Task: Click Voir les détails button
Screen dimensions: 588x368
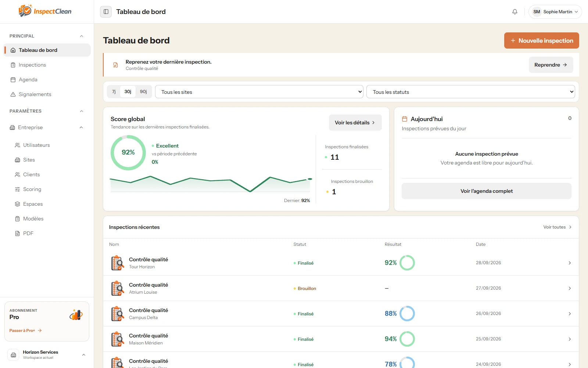Action: [x=355, y=123]
